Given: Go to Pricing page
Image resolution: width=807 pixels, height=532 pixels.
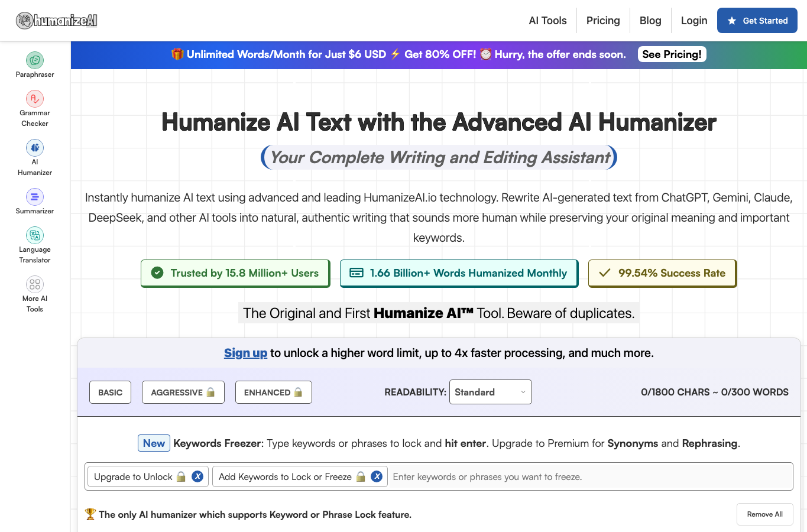Looking at the screenshot, I should [x=603, y=21].
